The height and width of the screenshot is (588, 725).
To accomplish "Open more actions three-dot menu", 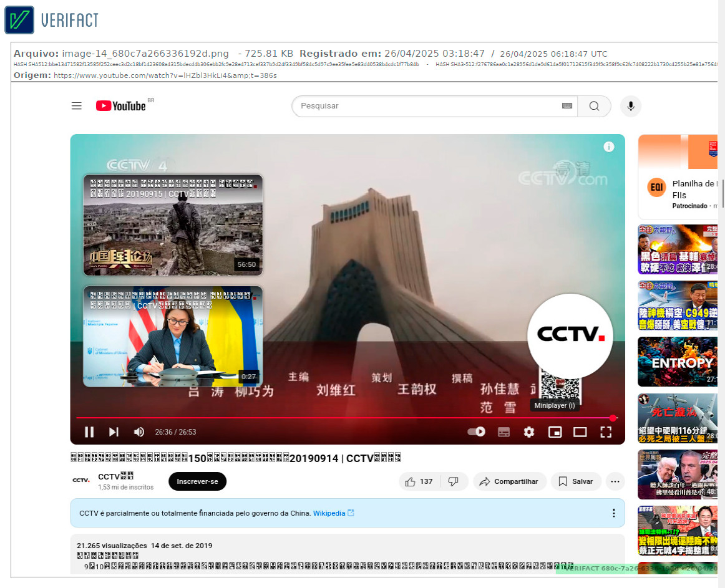I will (615, 481).
